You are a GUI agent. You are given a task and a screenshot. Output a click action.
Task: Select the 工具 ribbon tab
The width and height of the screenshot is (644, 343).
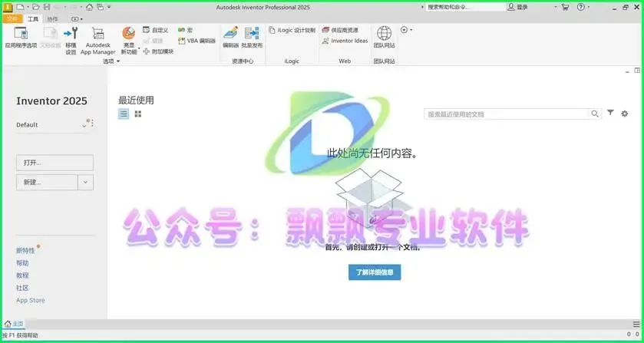[33, 19]
